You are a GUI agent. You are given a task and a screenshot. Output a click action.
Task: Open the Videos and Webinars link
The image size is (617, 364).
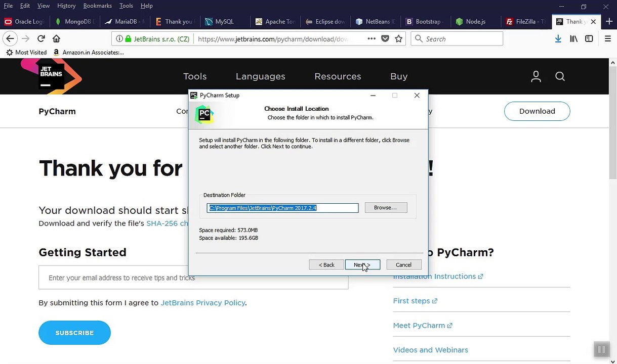point(431,350)
